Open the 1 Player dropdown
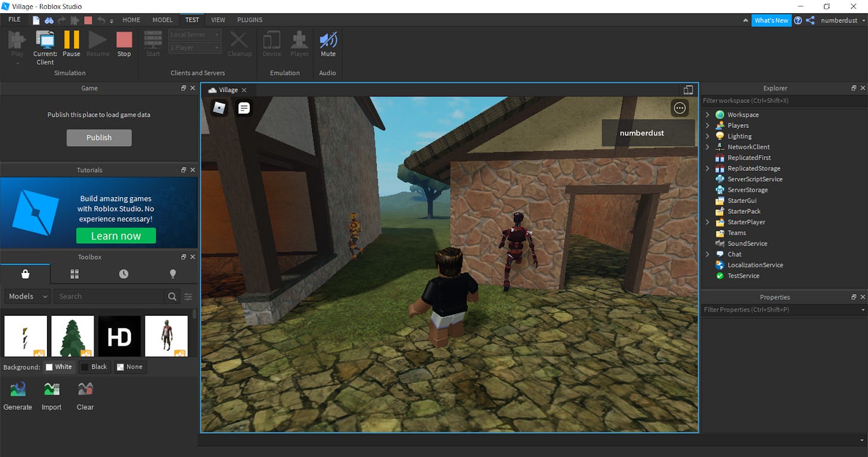The width and height of the screenshot is (868, 457). tap(195, 48)
